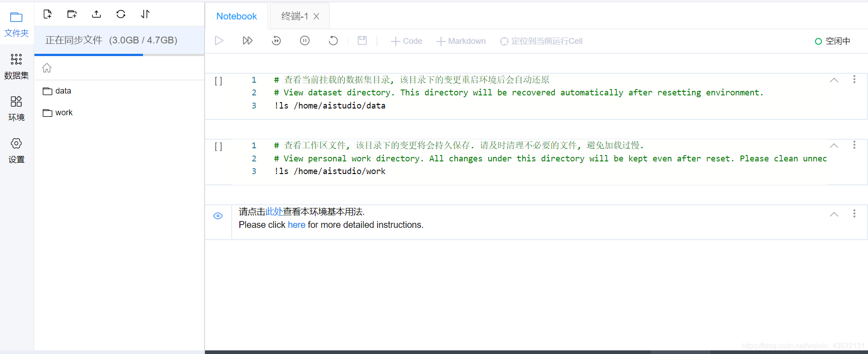The width and height of the screenshot is (868, 354).
Task: Open more options for the data cell
Action: point(854,79)
